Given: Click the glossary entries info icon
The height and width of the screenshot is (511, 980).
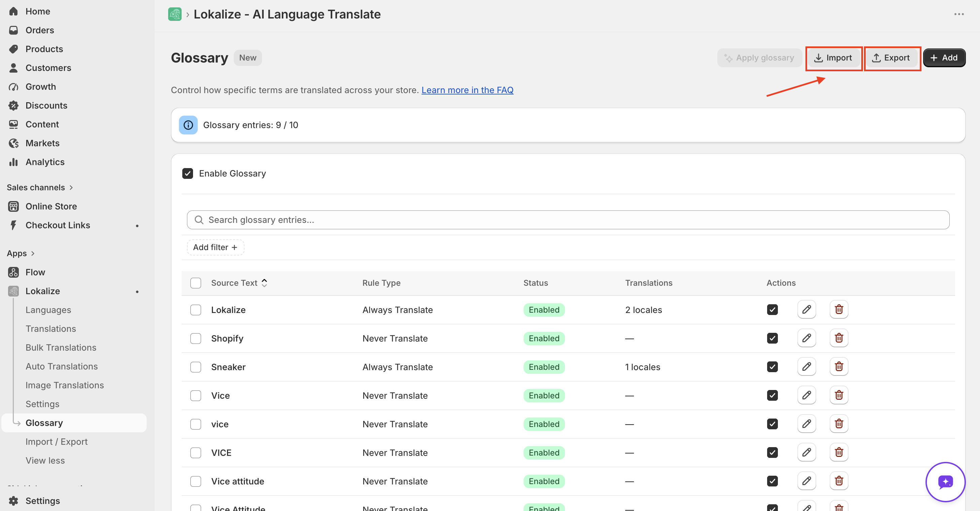Looking at the screenshot, I should 188,125.
